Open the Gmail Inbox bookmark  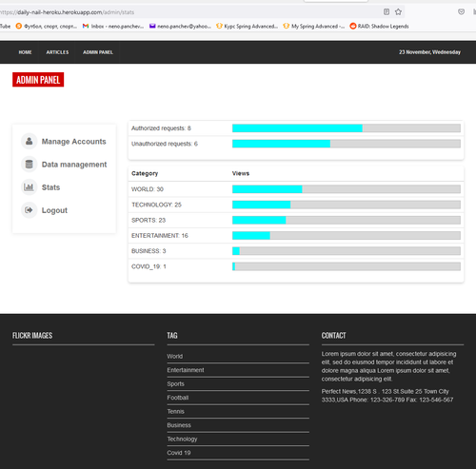[113, 27]
